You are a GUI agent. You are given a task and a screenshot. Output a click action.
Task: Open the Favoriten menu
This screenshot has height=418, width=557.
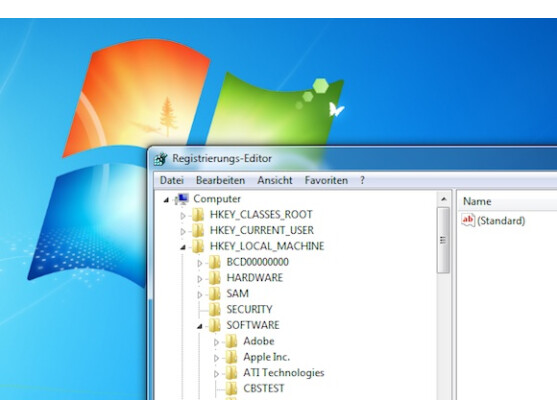326,180
